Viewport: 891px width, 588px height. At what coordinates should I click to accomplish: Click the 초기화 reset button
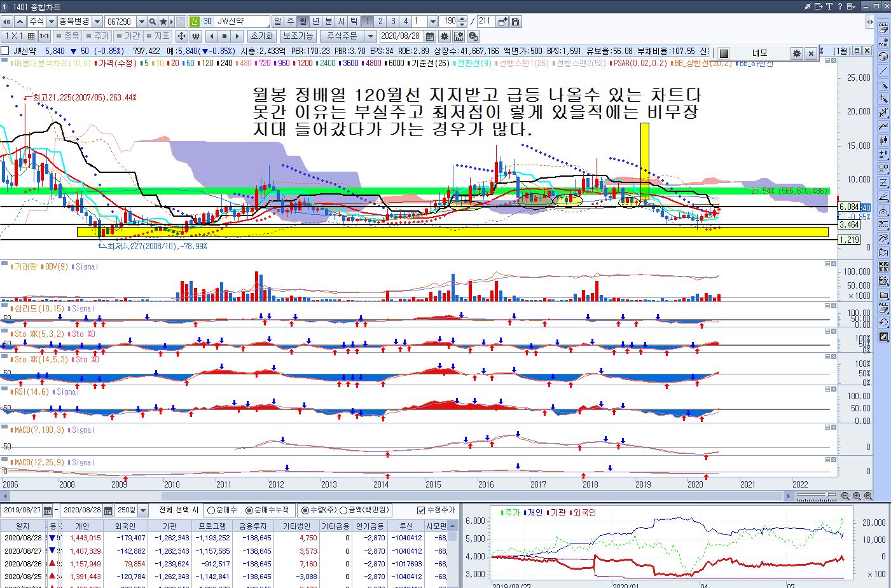tap(261, 36)
